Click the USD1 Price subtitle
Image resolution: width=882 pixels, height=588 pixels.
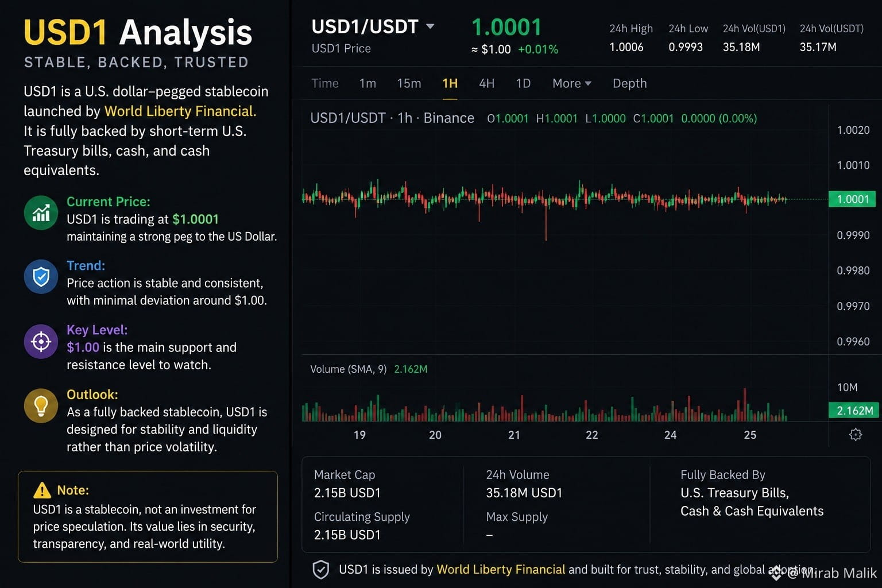point(341,49)
